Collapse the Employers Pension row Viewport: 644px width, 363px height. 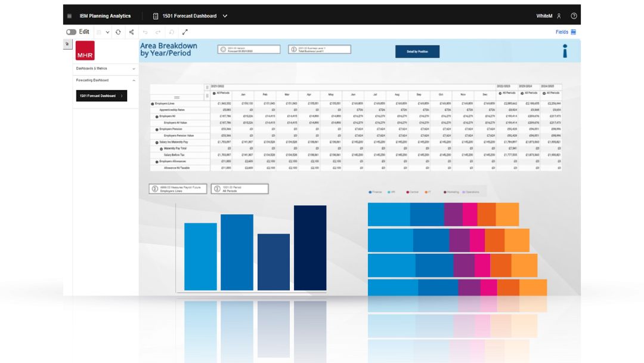coord(157,130)
